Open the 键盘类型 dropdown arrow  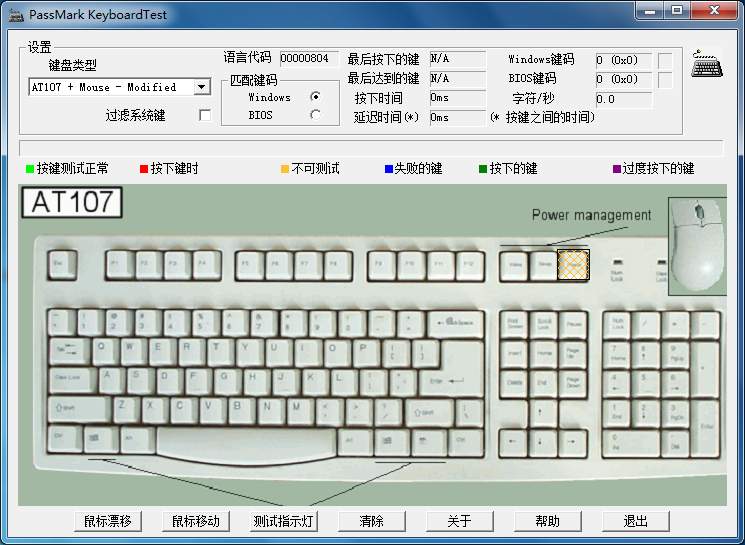coord(201,87)
